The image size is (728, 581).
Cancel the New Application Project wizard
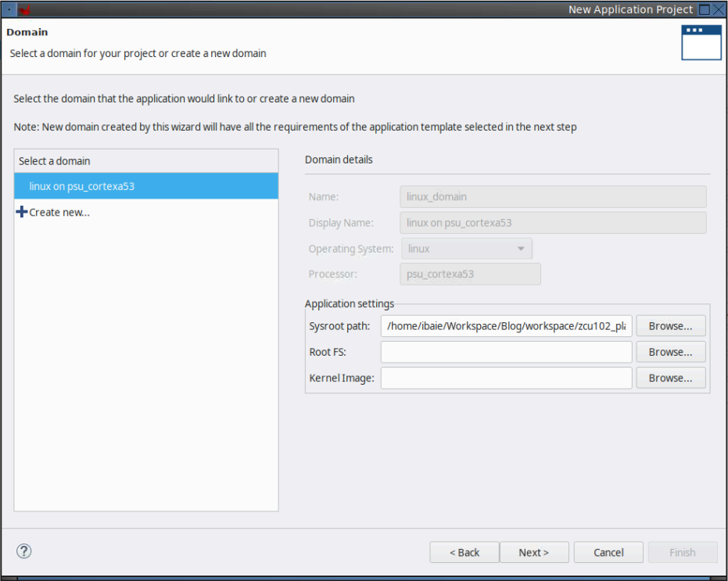coord(608,552)
